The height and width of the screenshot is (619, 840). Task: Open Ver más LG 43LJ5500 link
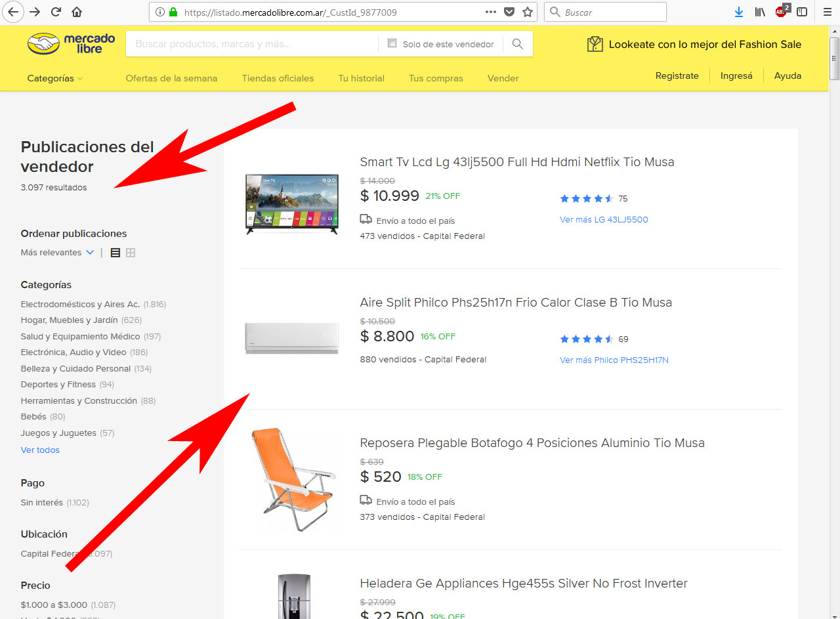[603, 220]
